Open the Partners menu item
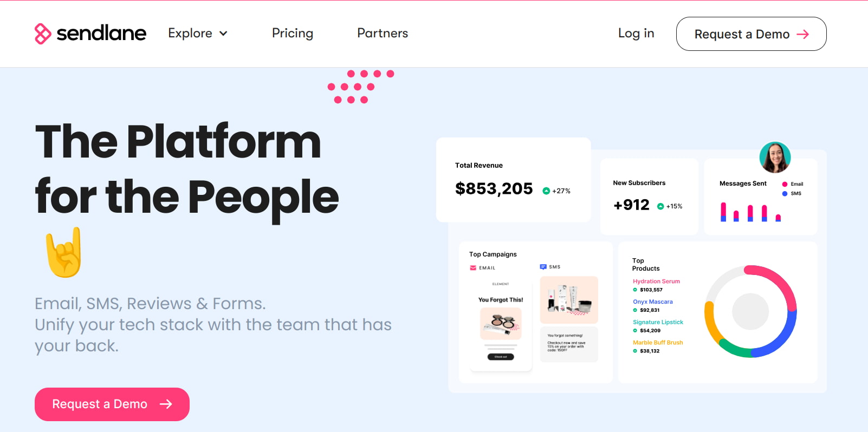This screenshot has width=868, height=432. (x=383, y=34)
